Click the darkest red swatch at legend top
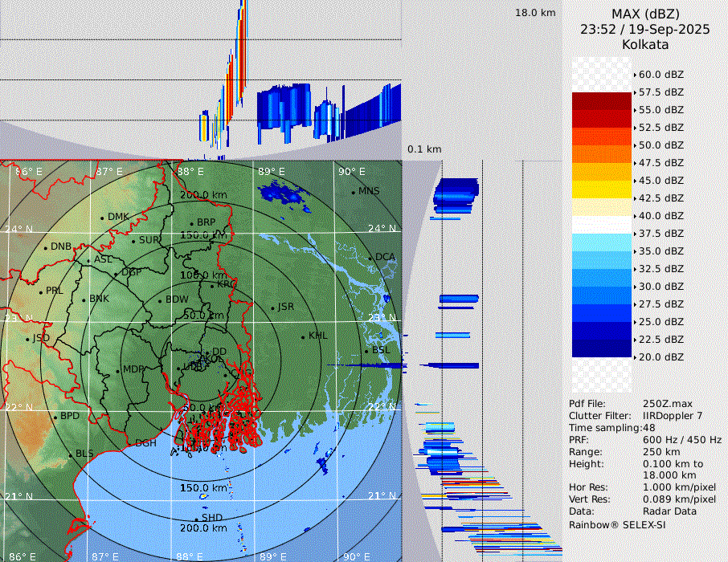The image size is (728, 562). click(x=602, y=100)
